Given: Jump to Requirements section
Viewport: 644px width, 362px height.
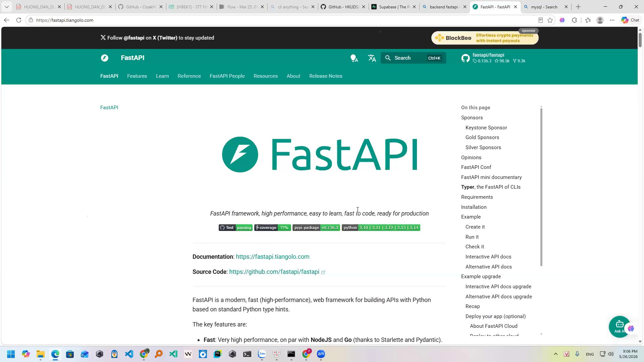Looking at the screenshot, I should pyautogui.click(x=477, y=197).
